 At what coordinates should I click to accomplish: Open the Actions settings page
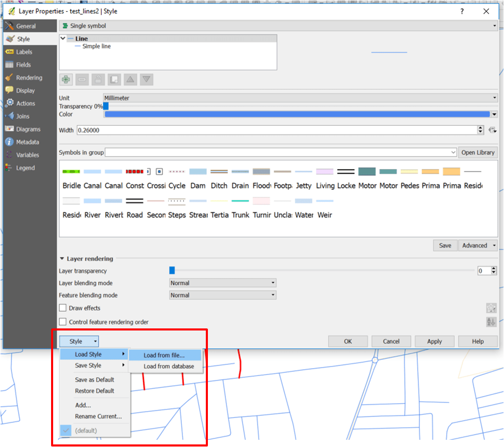(29, 103)
